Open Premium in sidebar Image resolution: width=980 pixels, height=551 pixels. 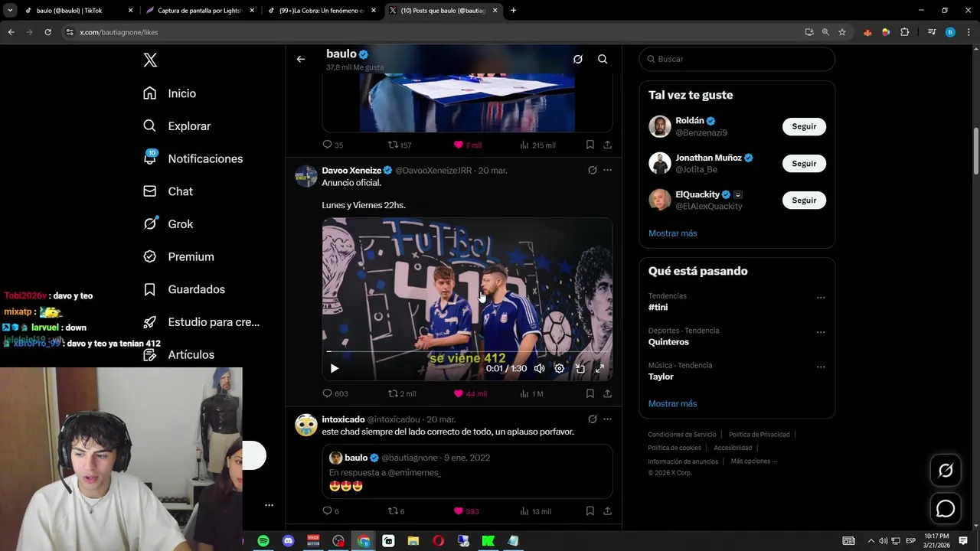[x=178, y=256]
